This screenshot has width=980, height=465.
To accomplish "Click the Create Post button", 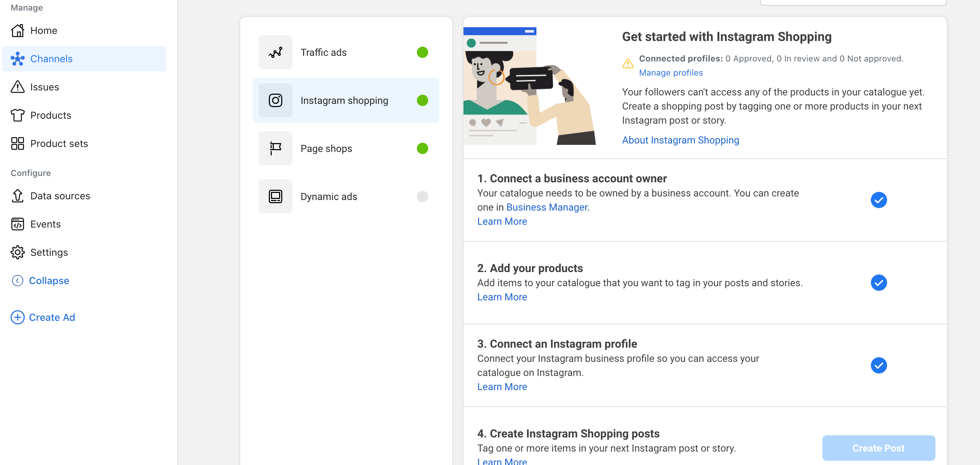I will tap(878, 448).
